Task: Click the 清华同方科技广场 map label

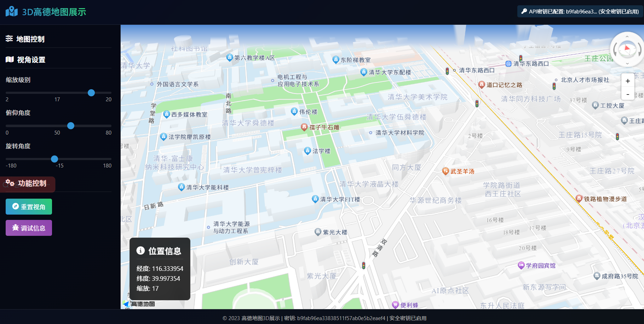Action: click(x=531, y=99)
